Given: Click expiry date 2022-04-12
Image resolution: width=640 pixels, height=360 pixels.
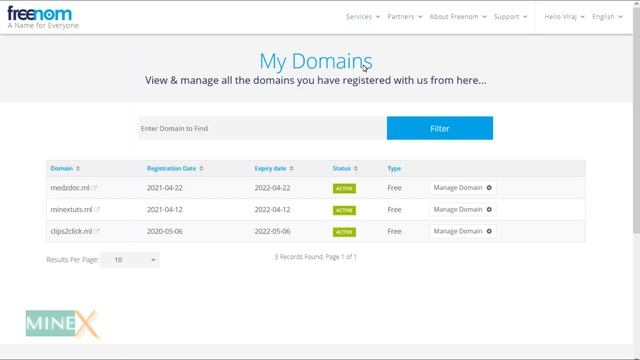Looking at the screenshot, I should coord(272,209).
